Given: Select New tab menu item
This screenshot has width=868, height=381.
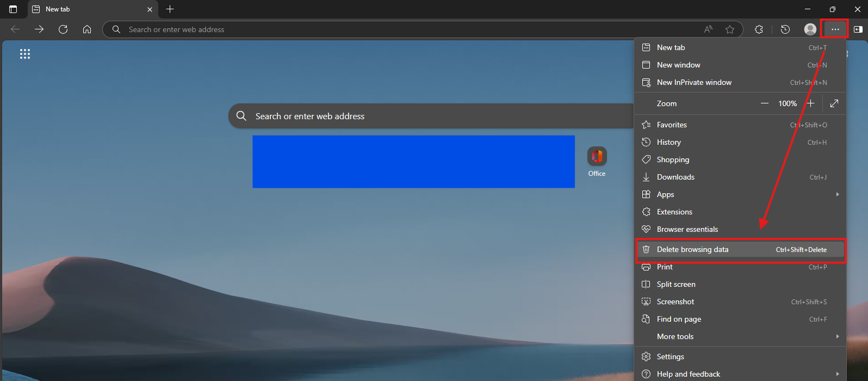Looking at the screenshot, I should tap(740, 47).
